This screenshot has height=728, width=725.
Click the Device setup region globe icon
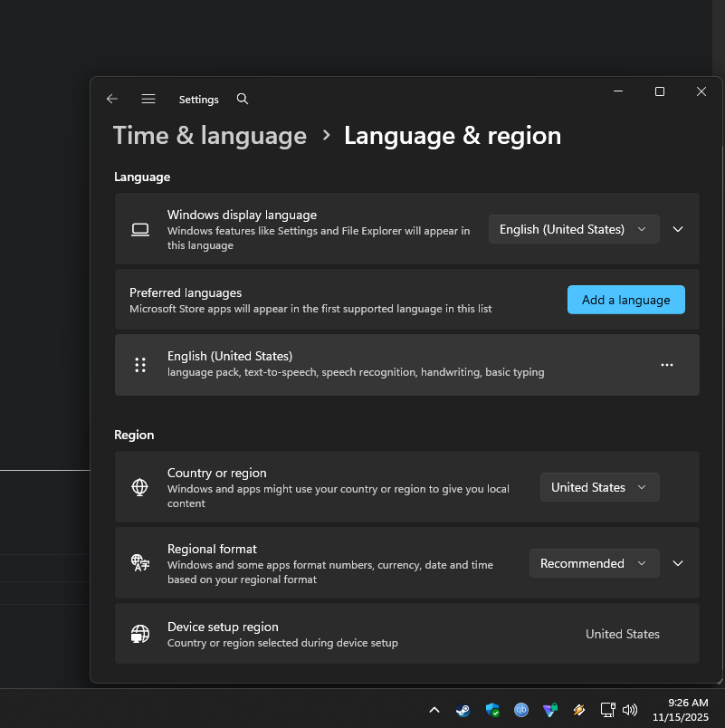tap(139, 634)
